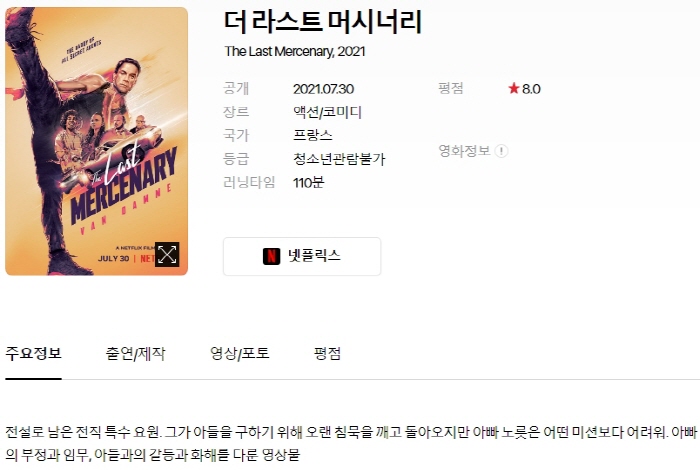This screenshot has height=470, width=700.
Task: Open the 출연/제작 tab
Action: 135,354
